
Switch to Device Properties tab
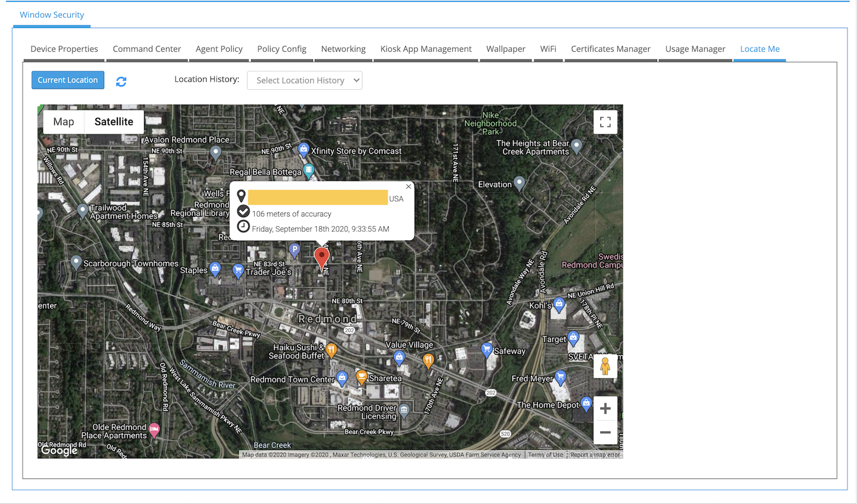(64, 49)
